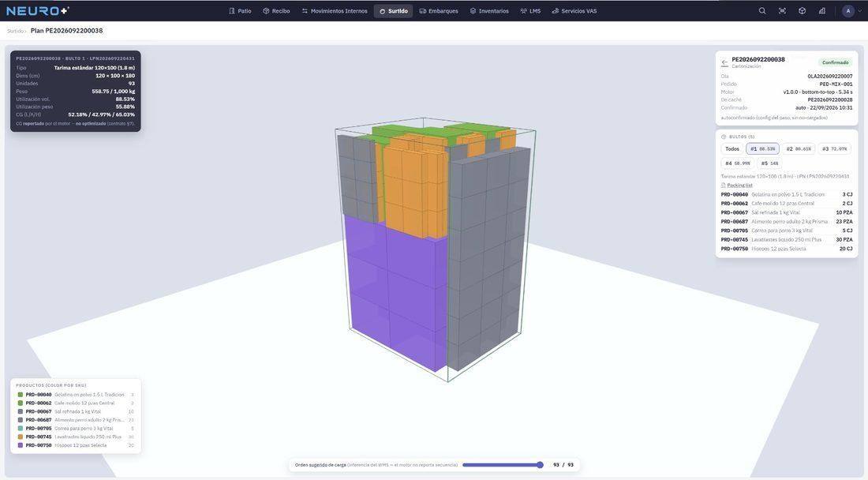Screen dimensions: 868x480
Task: Click the green PRD-00062 color swatch
Action: tap(21, 403)
